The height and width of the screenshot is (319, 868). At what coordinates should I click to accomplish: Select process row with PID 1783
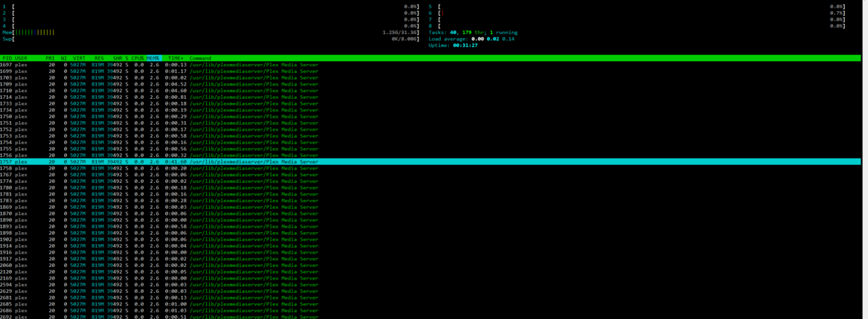[431, 200]
